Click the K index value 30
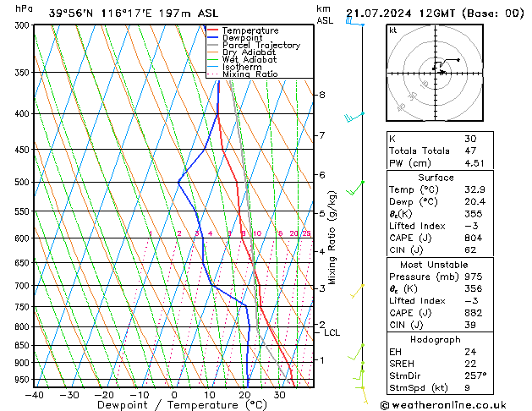Viewport: 532px width, 411px height. [x=470, y=139]
